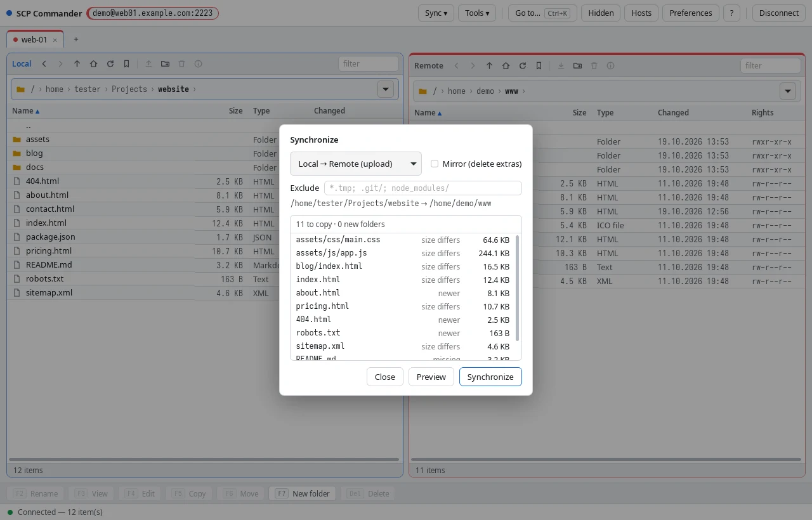Close the web-01 tab
The height and width of the screenshot is (520, 812).
pos(55,40)
